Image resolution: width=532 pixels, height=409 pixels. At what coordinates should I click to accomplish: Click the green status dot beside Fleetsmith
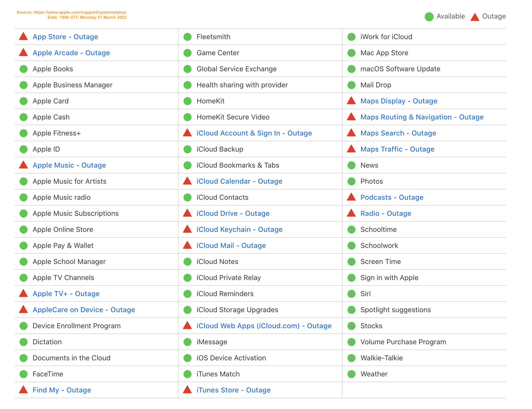pyautogui.click(x=187, y=37)
